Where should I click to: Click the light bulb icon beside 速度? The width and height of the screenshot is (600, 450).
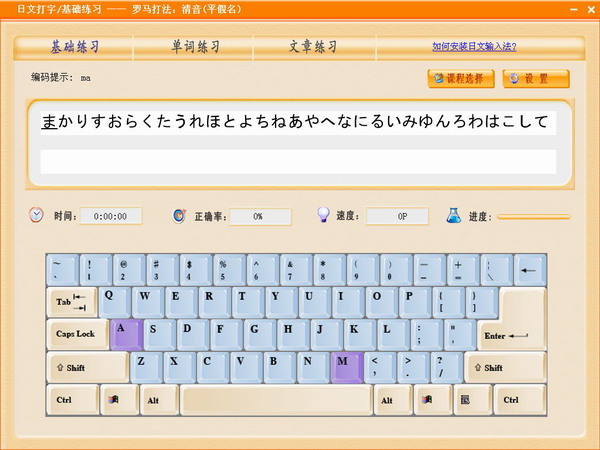[x=323, y=215]
